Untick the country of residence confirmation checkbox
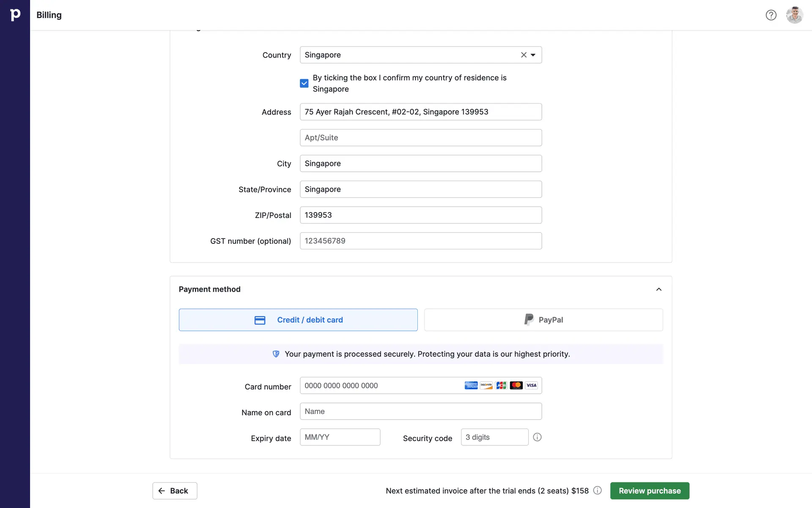The width and height of the screenshot is (812, 508). click(304, 83)
